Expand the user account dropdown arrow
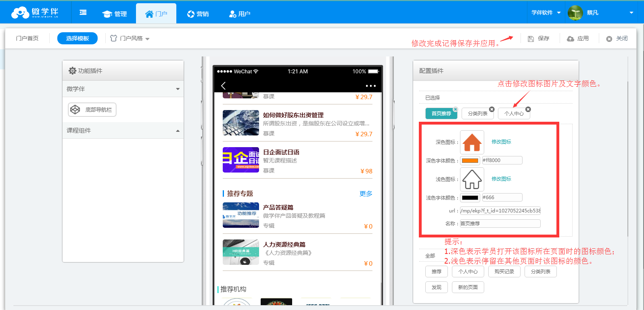 coord(631,13)
